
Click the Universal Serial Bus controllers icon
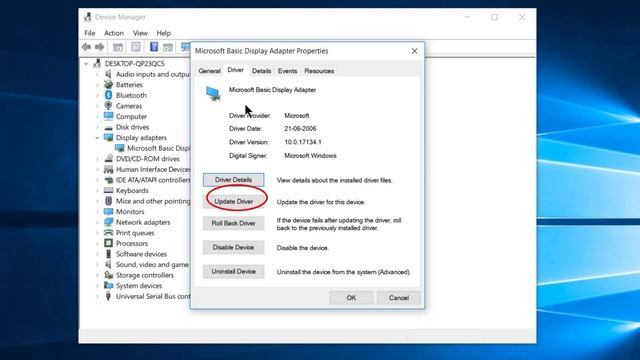click(108, 296)
